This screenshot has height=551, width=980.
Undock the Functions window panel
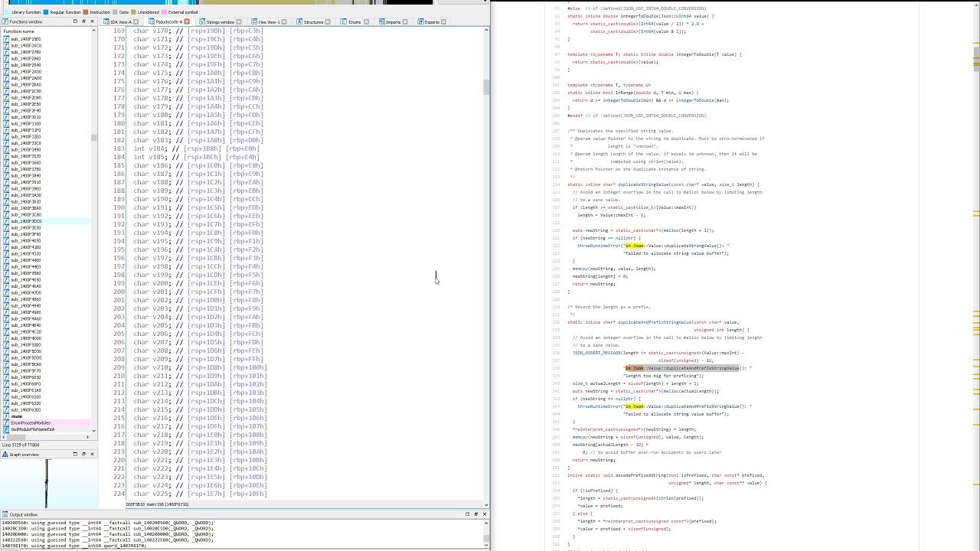[75, 21]
